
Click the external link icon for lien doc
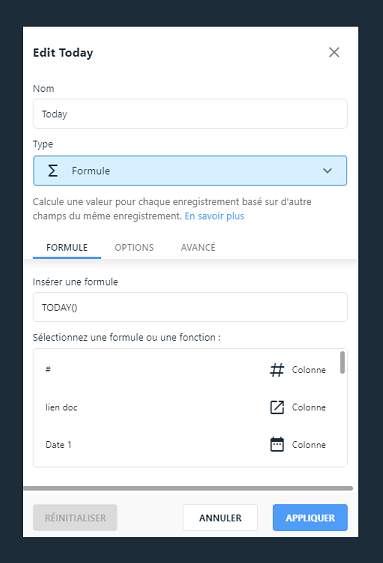tap(277, 407)
